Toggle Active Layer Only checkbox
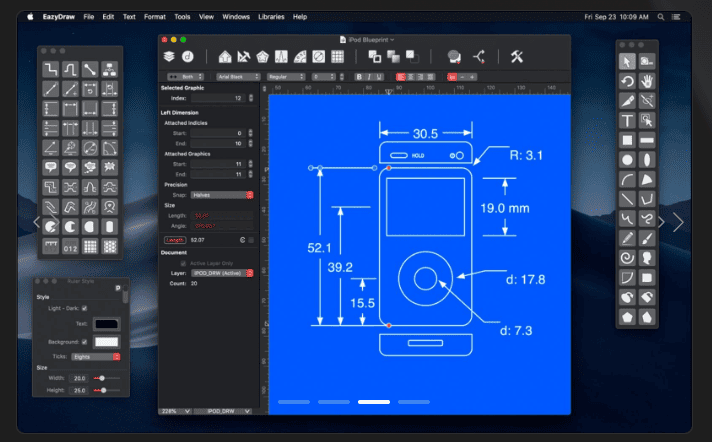This screenshot has width=712, height=442. (183, 263)
